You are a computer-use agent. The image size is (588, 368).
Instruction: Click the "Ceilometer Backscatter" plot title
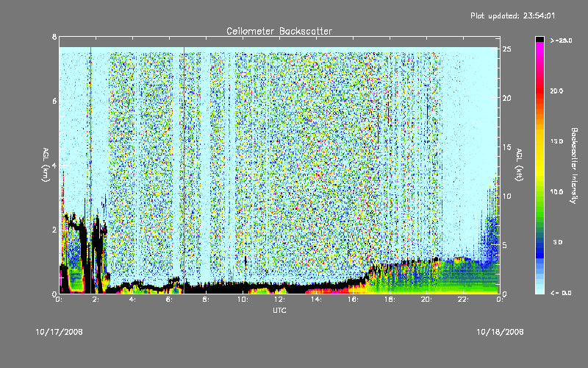click(x=279, y=31)
